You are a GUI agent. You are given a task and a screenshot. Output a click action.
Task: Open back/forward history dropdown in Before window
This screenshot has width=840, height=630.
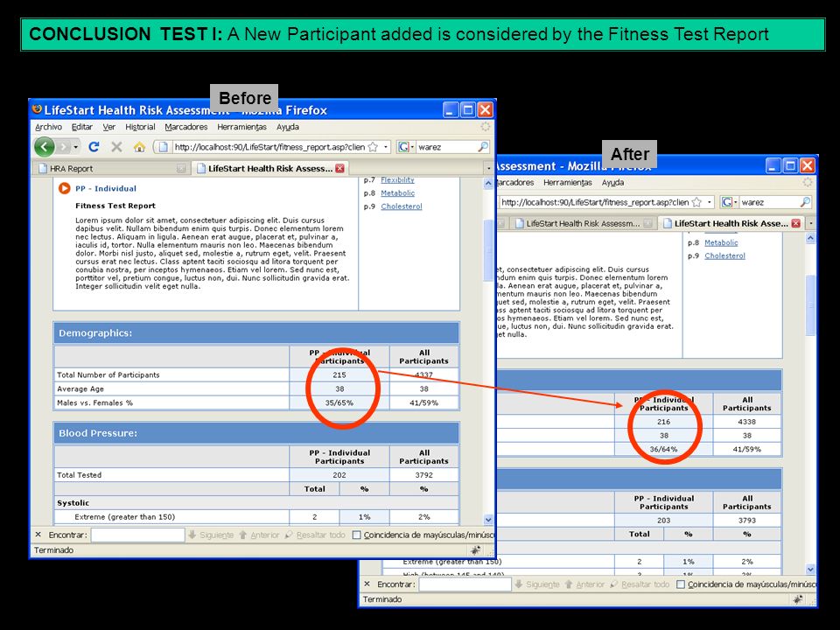(76, 147)
